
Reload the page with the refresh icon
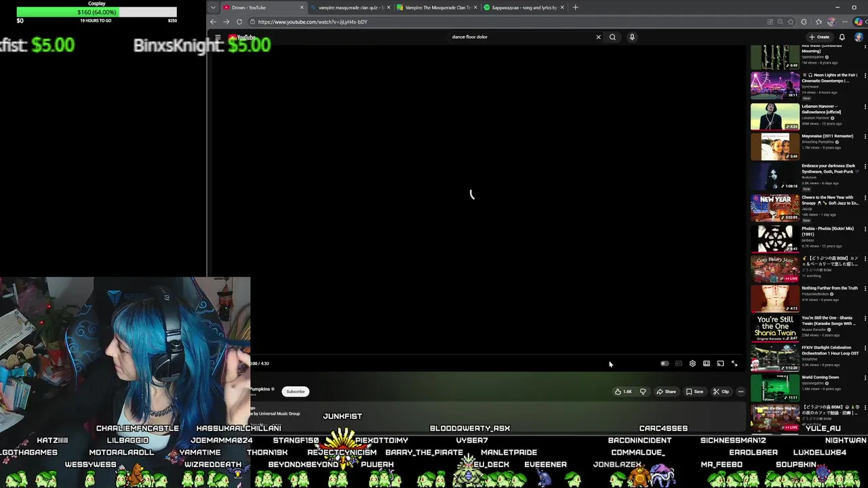pos(239,22)
